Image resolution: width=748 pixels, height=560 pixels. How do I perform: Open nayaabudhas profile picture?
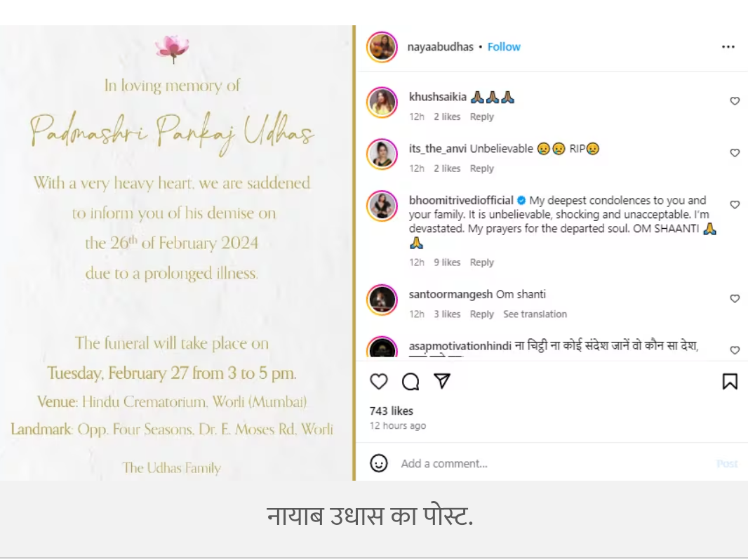382,47
